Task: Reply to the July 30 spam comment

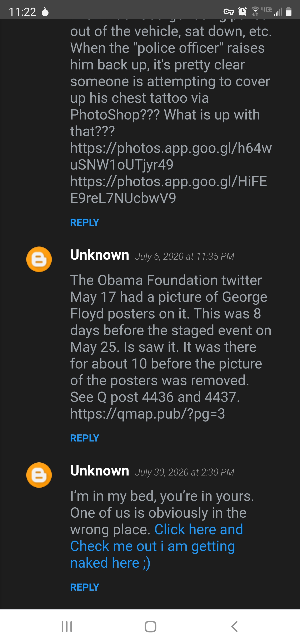Action: coord(84,587)
